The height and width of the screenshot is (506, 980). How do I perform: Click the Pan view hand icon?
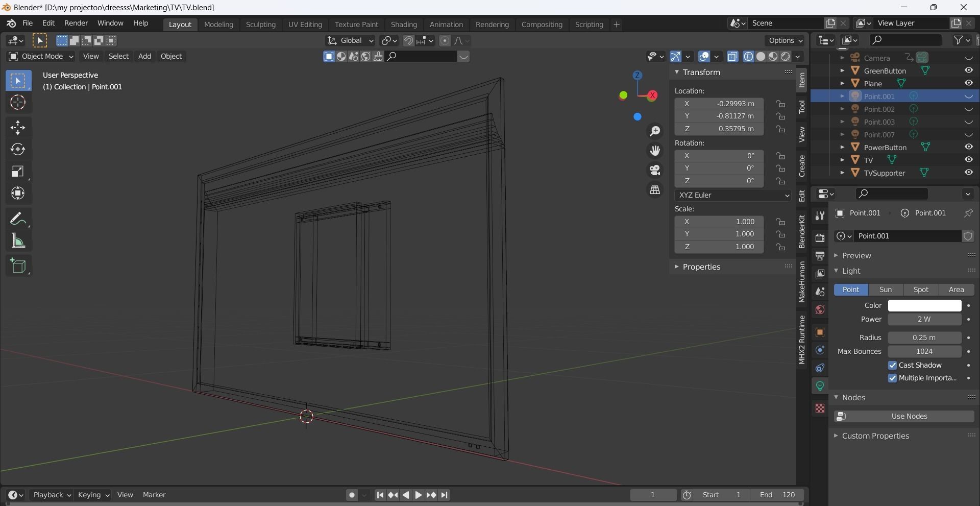tap(655, 151)
